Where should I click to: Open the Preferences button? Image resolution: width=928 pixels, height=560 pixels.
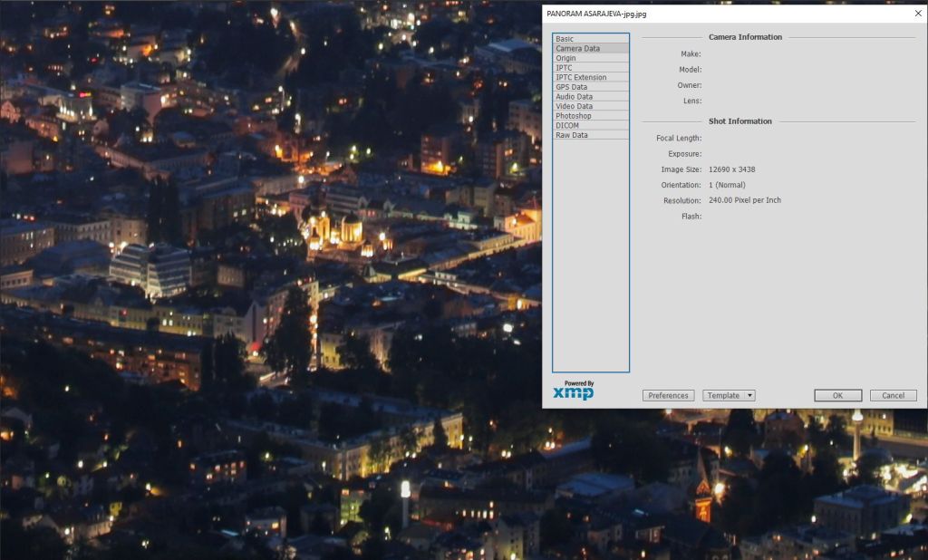pyautogui.click(x=668, y=396)
